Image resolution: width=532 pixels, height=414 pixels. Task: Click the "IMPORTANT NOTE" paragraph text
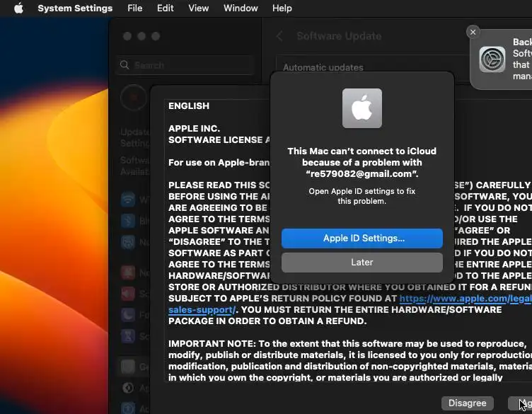349,361
